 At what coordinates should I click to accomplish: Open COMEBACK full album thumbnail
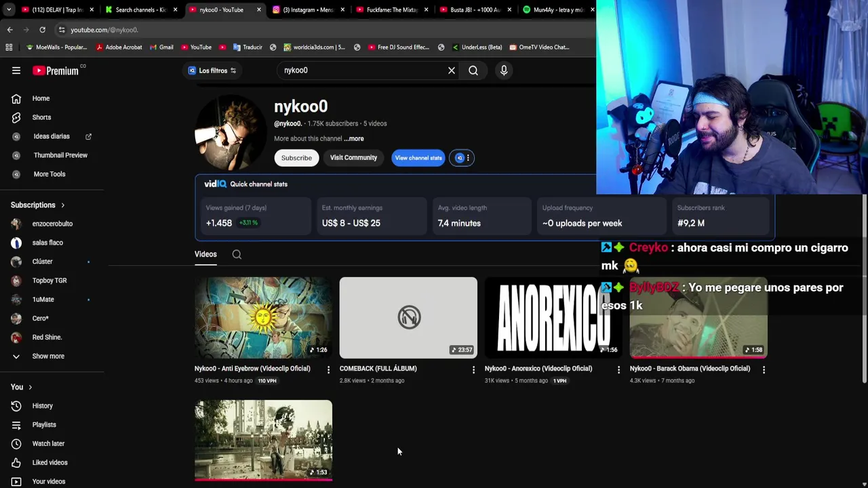(408, 317)
